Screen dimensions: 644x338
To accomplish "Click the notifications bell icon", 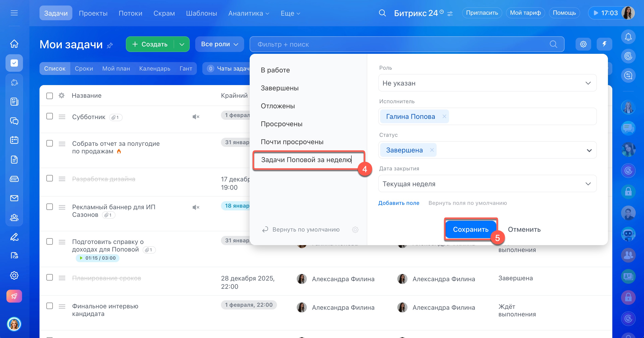I will click(x=628, y=37).
